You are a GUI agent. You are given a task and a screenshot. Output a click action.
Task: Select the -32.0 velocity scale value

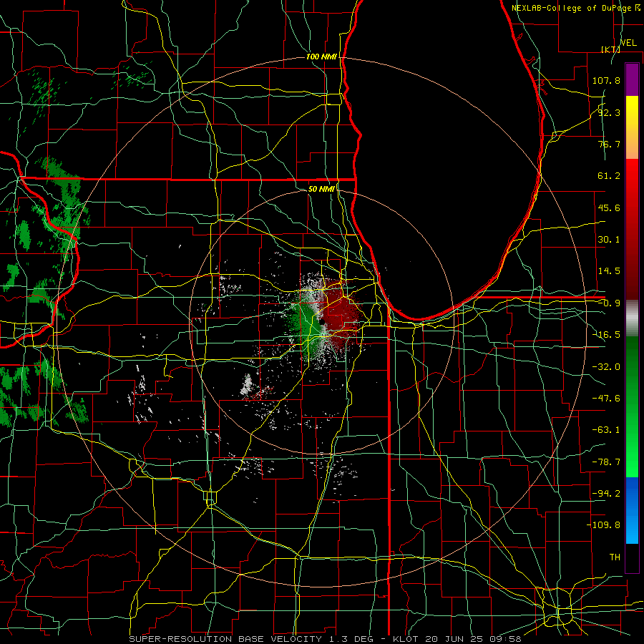(606, 367)
